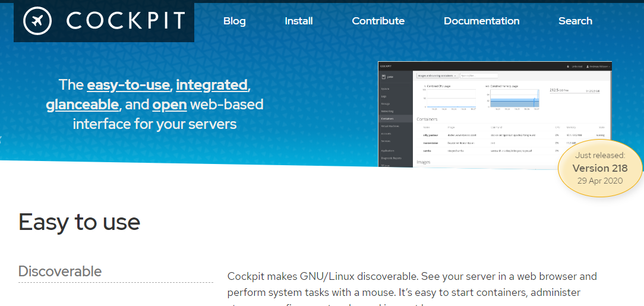
Task: Expand the "Images and running containers" dropdown
Action: (437, 76)
